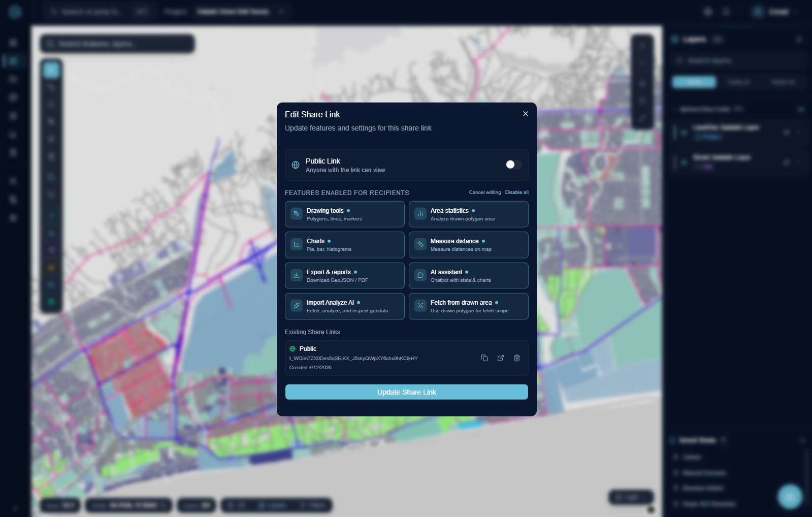Click the green globe icon next to Public
Image resolution: width=812 pixels, height=517 pixels.
coord(293,349)
